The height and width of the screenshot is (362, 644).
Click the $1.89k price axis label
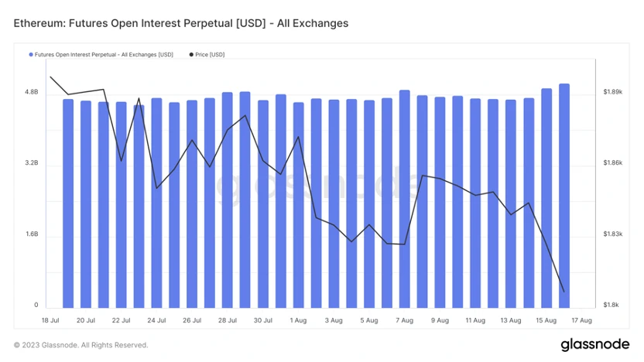tap(613, 92)
